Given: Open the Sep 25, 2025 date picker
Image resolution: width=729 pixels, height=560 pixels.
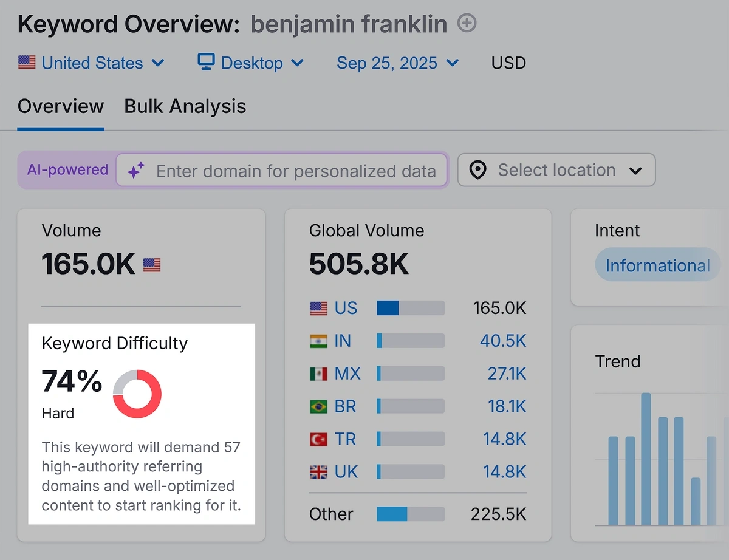Looking at the screenshot, I should tap(398, 63).
